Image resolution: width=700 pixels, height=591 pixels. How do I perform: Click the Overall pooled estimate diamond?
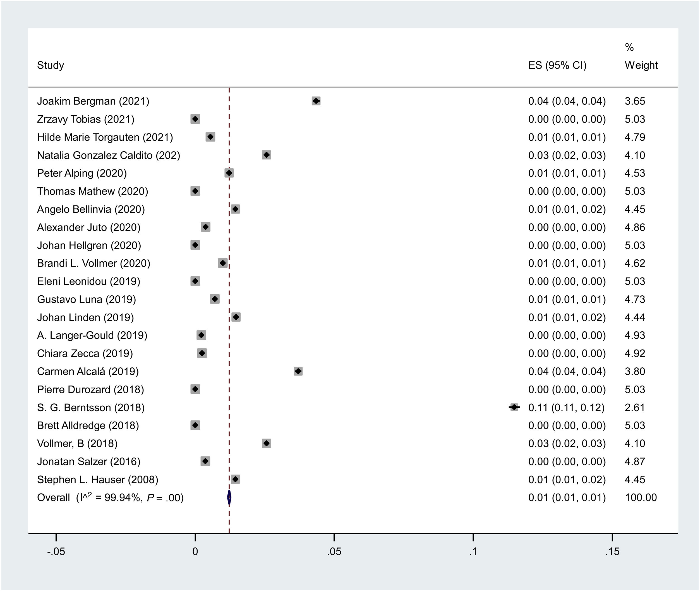[x=229, y=497]
